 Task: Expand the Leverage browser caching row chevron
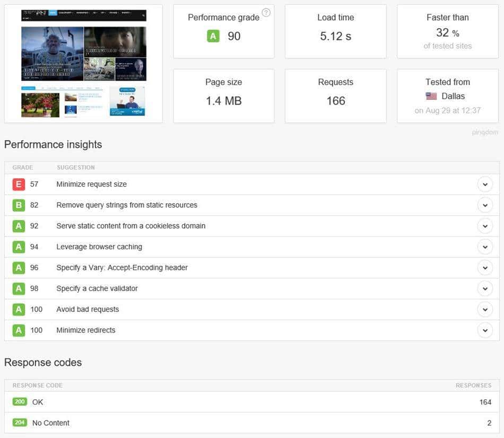pyautogui.click(x=485, y=247)
